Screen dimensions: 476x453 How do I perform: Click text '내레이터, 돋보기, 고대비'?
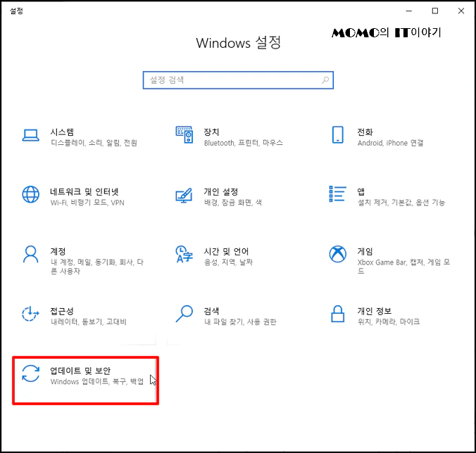88,321
